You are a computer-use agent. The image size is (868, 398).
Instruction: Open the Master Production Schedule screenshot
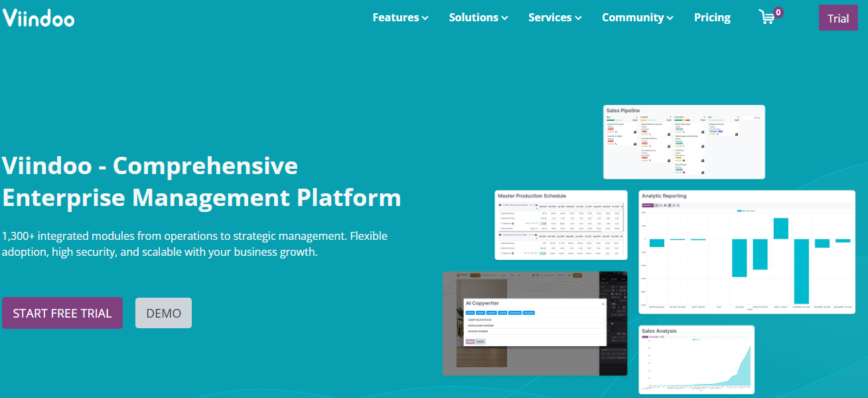tap(561, 225)
